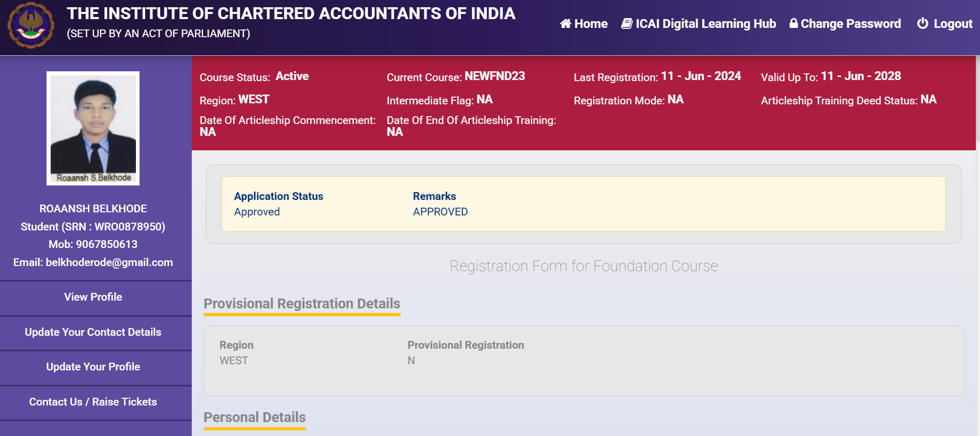Screen dimensions: 980x436
Task: Open ICAI Digital Learning Hub text link
Action: coord(706,24)
